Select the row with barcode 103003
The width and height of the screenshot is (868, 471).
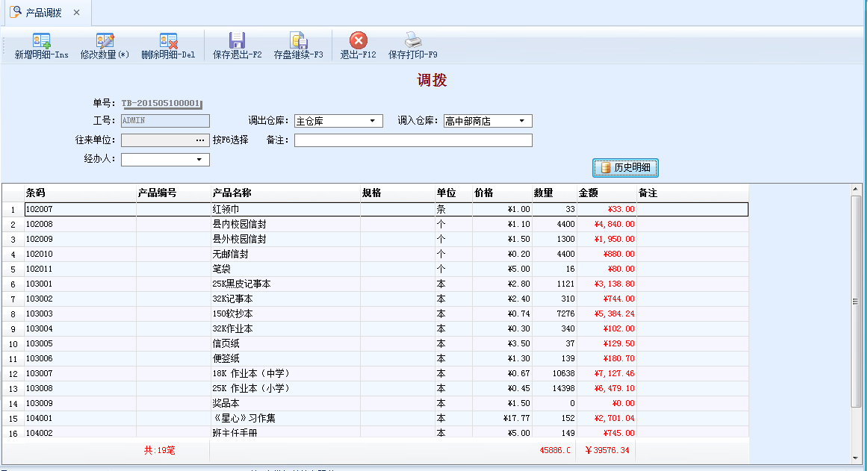(284, 314)
